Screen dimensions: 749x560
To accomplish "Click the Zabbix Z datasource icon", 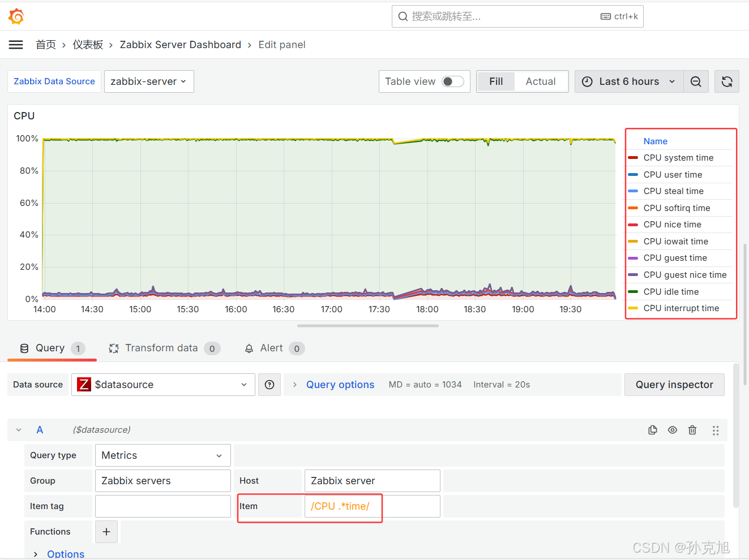I will coord(84,385).
